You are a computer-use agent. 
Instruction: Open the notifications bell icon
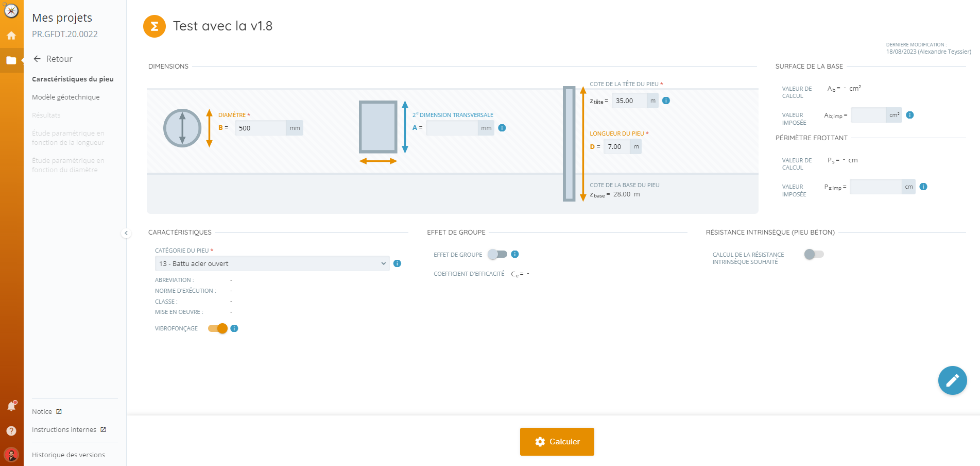click(11, 406)
